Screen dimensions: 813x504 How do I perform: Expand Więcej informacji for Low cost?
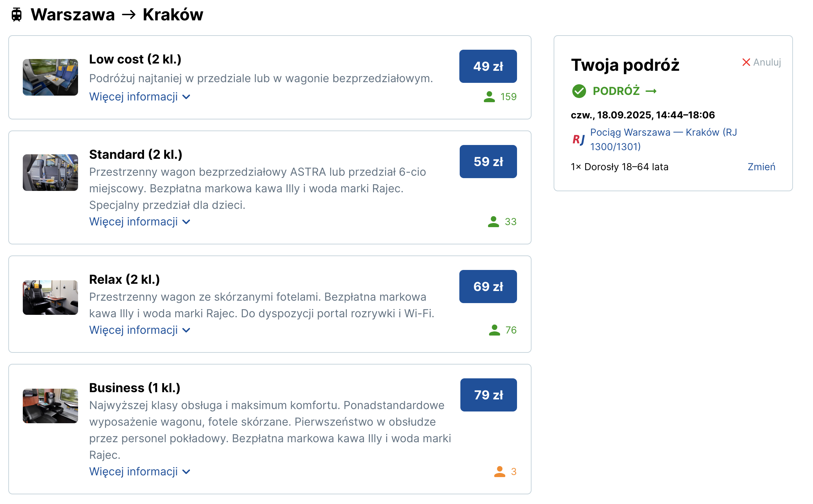pos(140,97)
